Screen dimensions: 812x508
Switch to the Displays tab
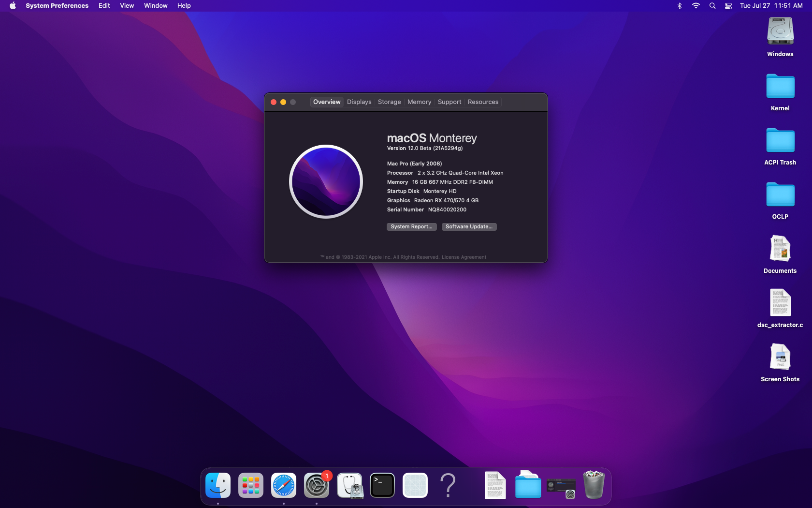coord(359,102)
